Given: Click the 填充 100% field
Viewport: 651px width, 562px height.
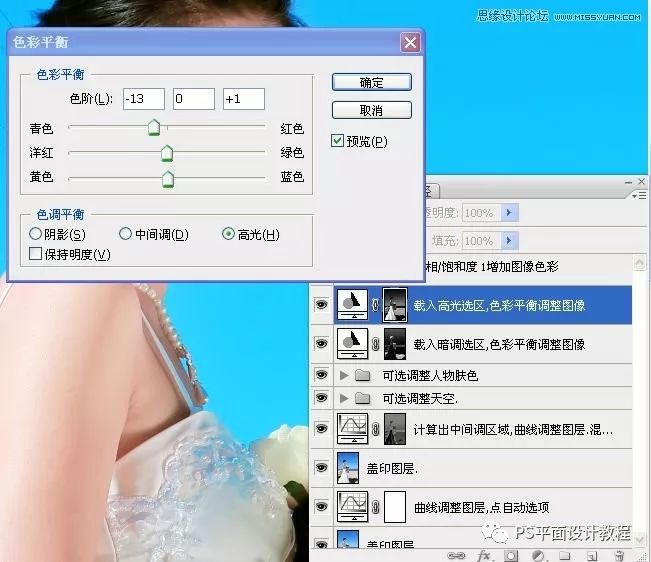Looking at the screenshot, I should (x=482, y=241).
